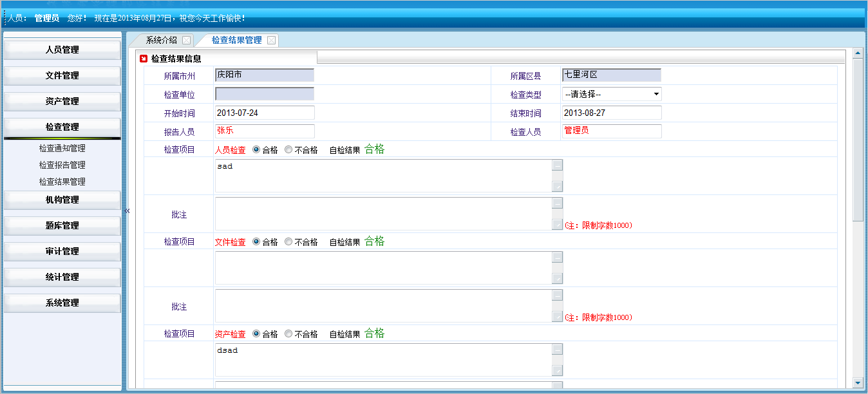Close the 检查结果管理 tab
This screenshot has height=394, width=868.
(271, 40)
